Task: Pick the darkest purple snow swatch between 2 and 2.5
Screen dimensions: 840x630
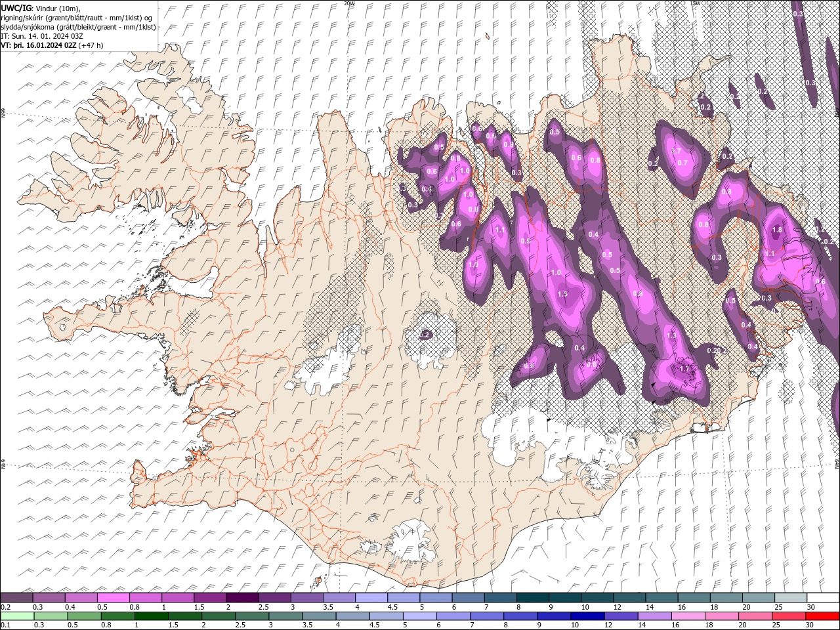Action: coord(241,598)
